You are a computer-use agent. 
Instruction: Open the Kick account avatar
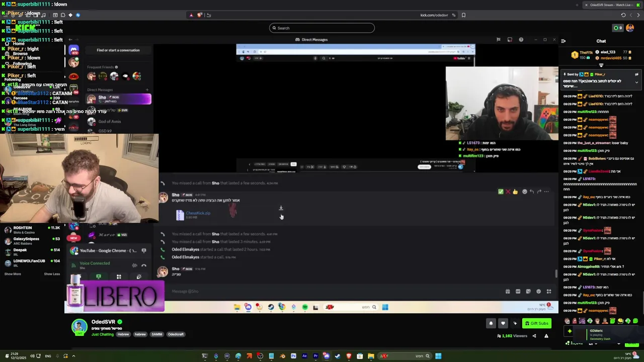click(630, 28)
